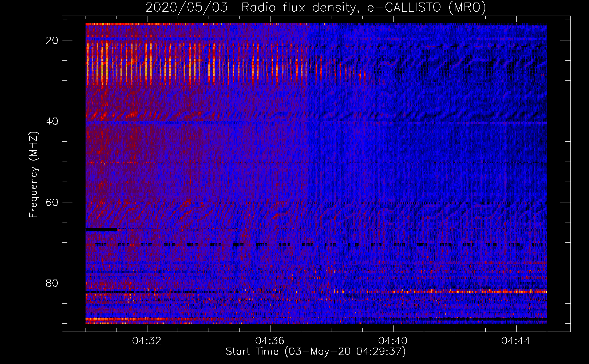Screen dimensions: 589x364
Task: Click the time tick label 04:36
Action: [270, 341]
